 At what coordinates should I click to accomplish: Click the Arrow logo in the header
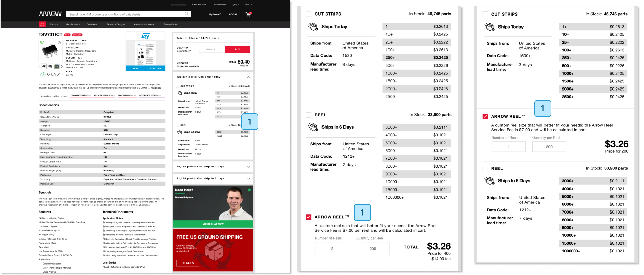[x=50, y=14]
